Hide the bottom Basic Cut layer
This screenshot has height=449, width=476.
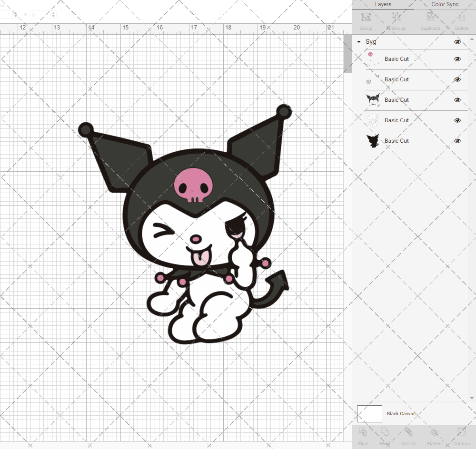[457, 141]
